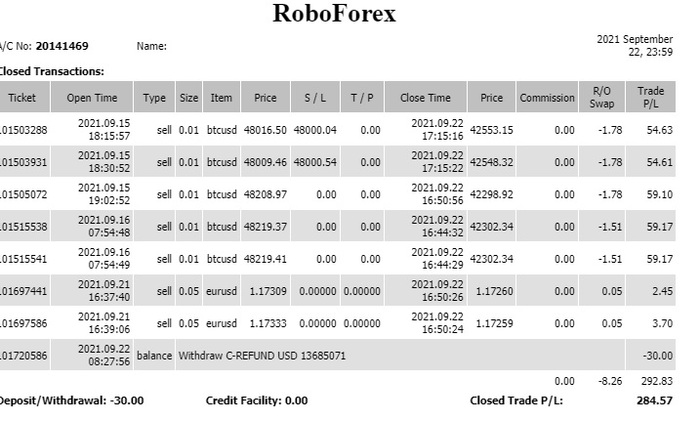Click the Closed Transactions heading
700x421 pixels.
pyautogui.click(x=52, y=71)
